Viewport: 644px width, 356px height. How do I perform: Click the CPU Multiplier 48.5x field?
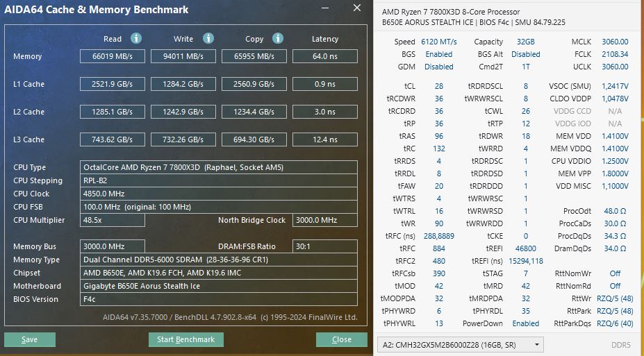click(x=112, y=220)
